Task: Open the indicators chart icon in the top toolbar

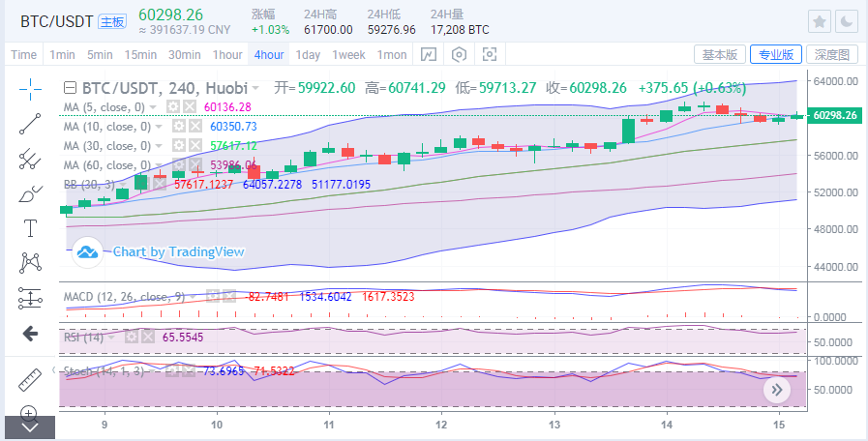Action: 429,54
